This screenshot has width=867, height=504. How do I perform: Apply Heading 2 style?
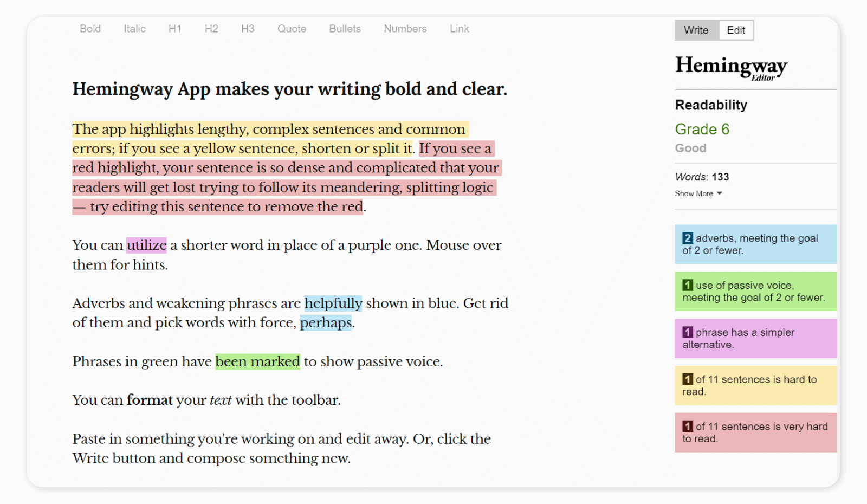[211, 29]
